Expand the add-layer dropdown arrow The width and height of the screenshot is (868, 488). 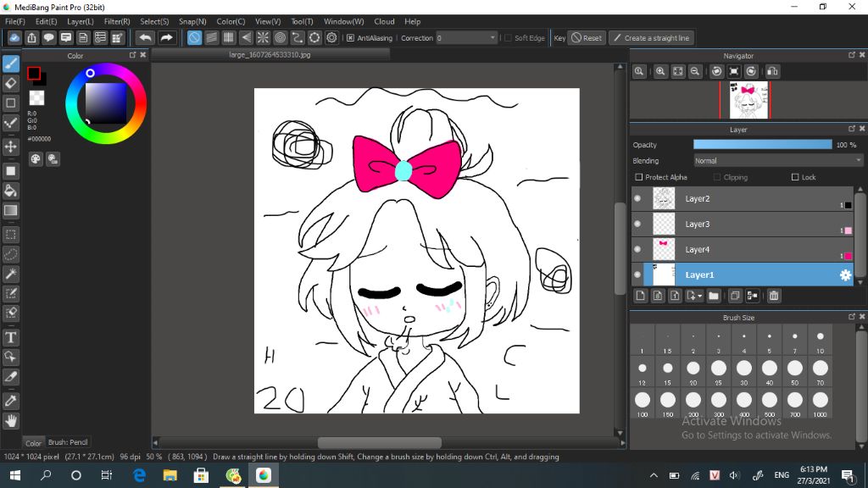click(x=699, y=296)
